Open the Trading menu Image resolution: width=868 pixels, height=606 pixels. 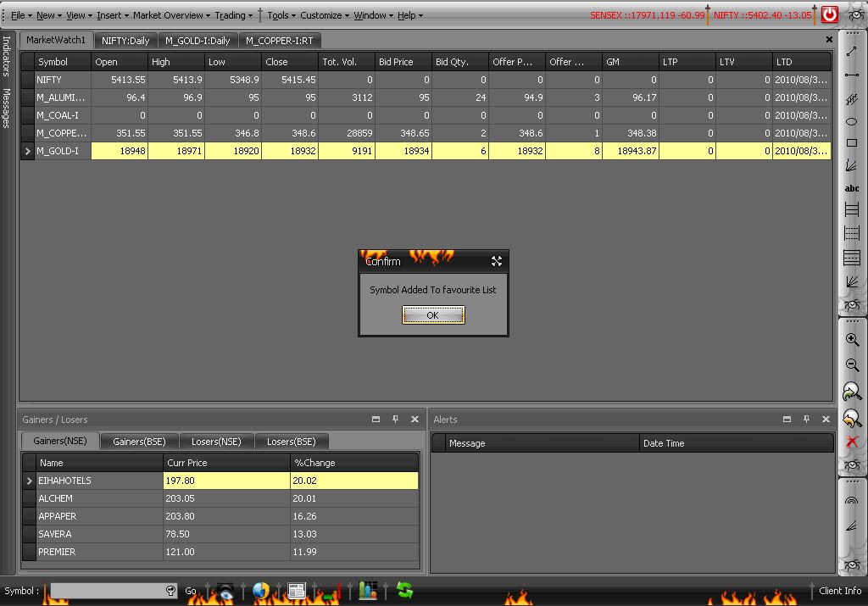[x=234, y=15]
